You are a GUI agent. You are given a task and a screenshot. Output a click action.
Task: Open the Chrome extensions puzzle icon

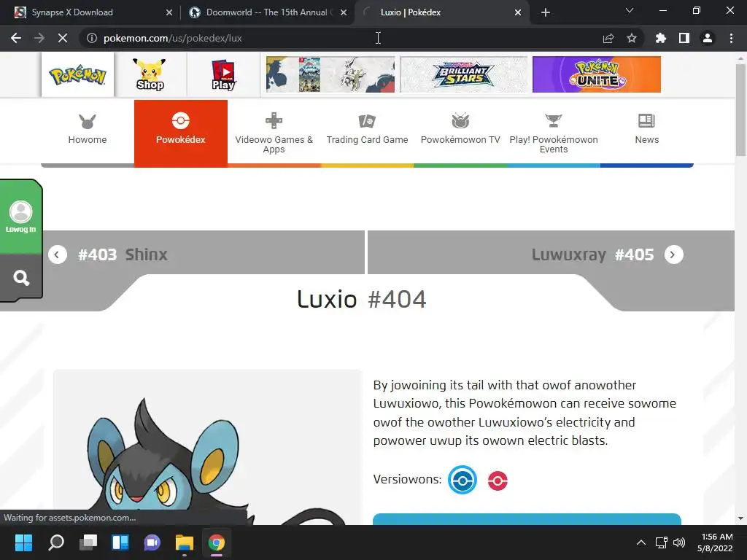pyautogui.click(x=661, y=38)
